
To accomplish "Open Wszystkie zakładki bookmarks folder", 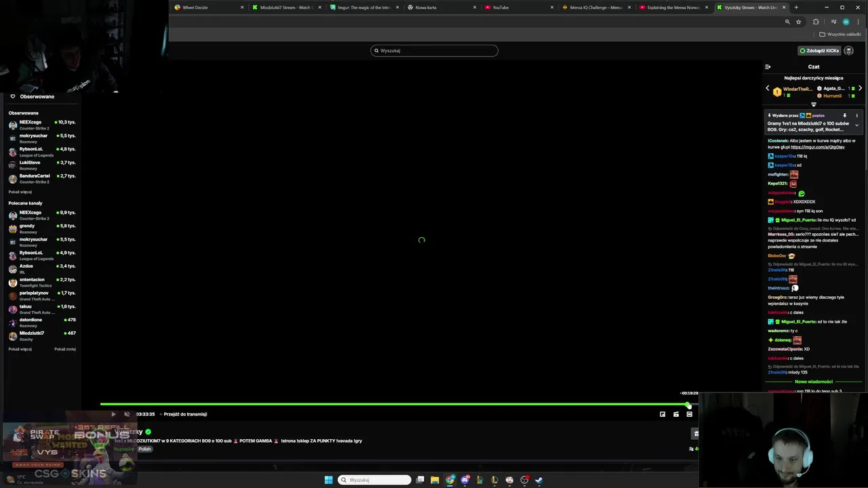I will [x=840, y=35].
